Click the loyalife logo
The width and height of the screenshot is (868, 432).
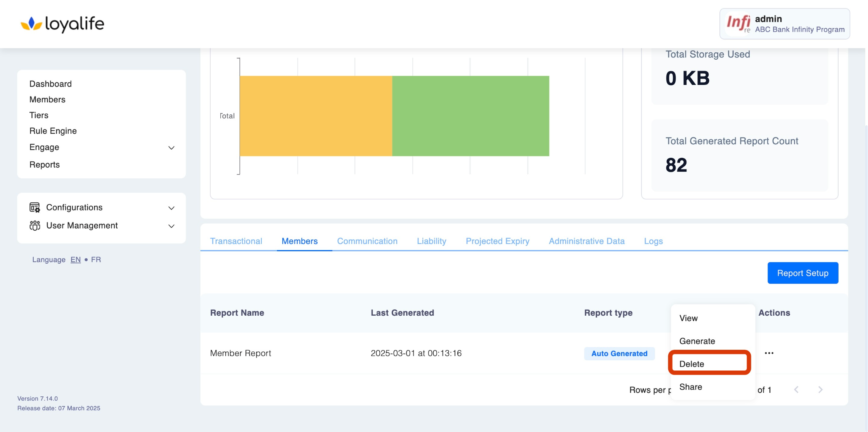(x=62, y=24)
